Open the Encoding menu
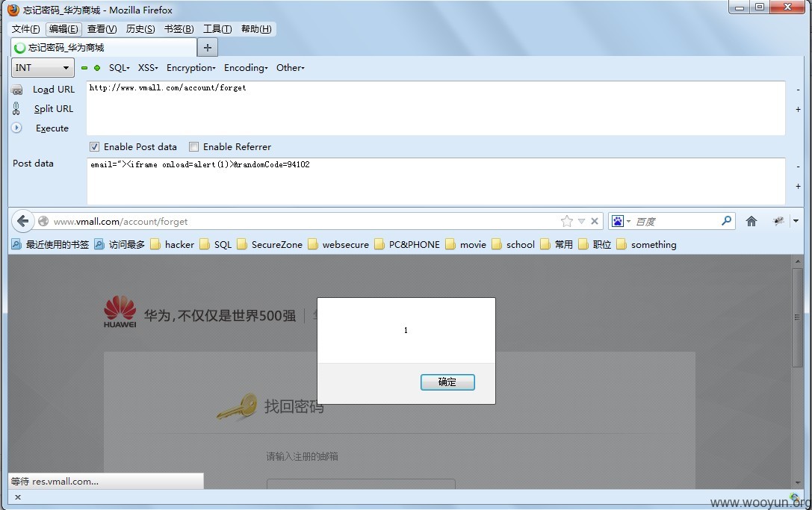The height and width of the screenshot is (510, 812). click(x=246, y=68)
